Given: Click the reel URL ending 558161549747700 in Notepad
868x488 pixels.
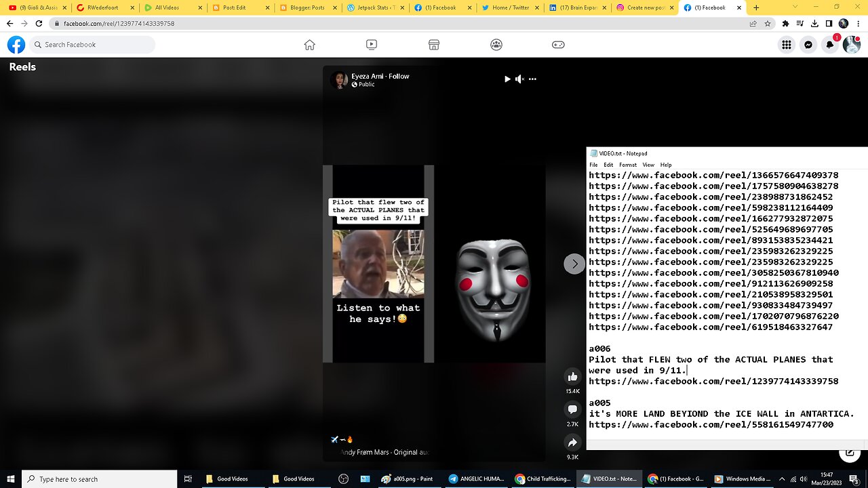Looking at the screenshot, I should coord(711,425).
